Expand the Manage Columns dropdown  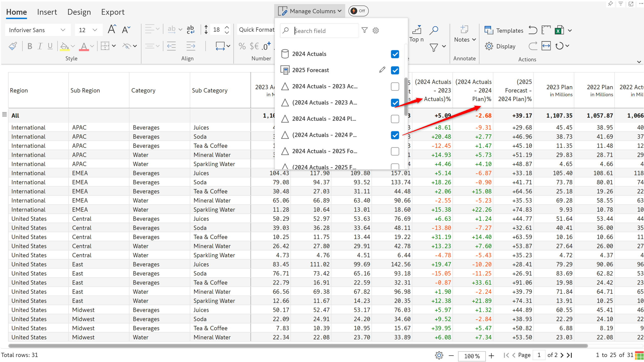tap(309, 11)
